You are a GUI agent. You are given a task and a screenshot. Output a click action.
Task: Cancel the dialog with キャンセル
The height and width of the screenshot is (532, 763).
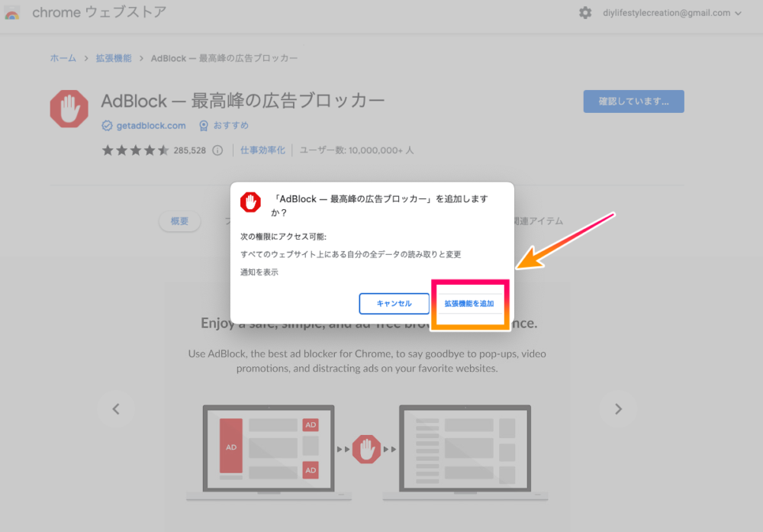[x=394, y=303]
